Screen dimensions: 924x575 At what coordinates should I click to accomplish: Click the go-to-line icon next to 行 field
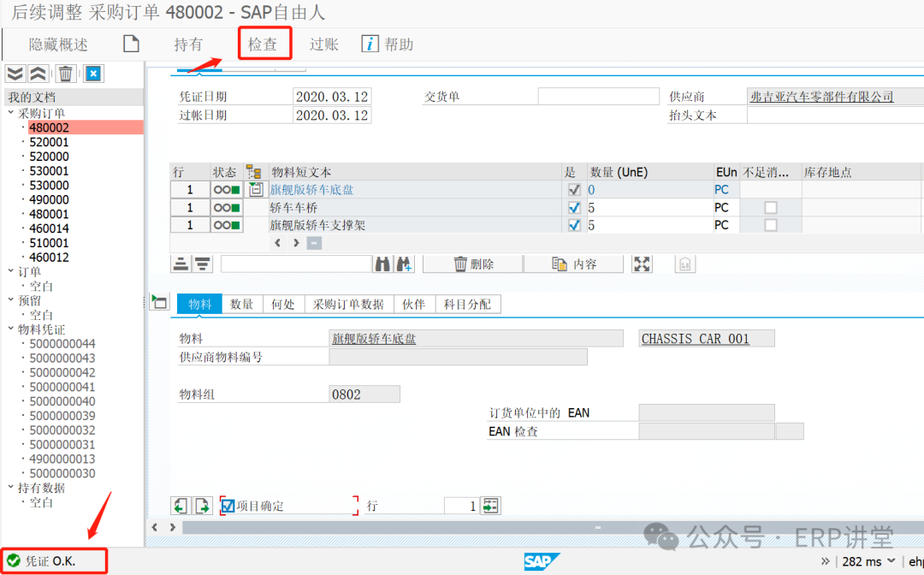pyautogui.click(x=490, y=506)
